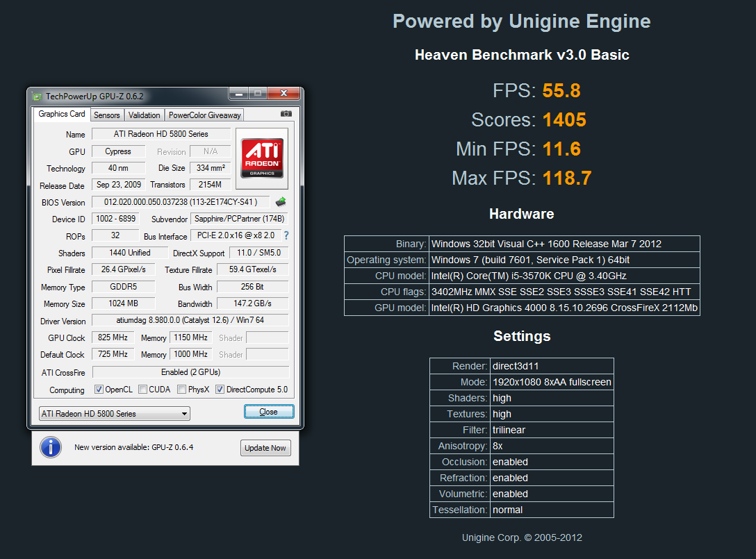Open the PowerColor Giveaway tab
This screenshot has height=559, width=756.
(x=204, y=115)
